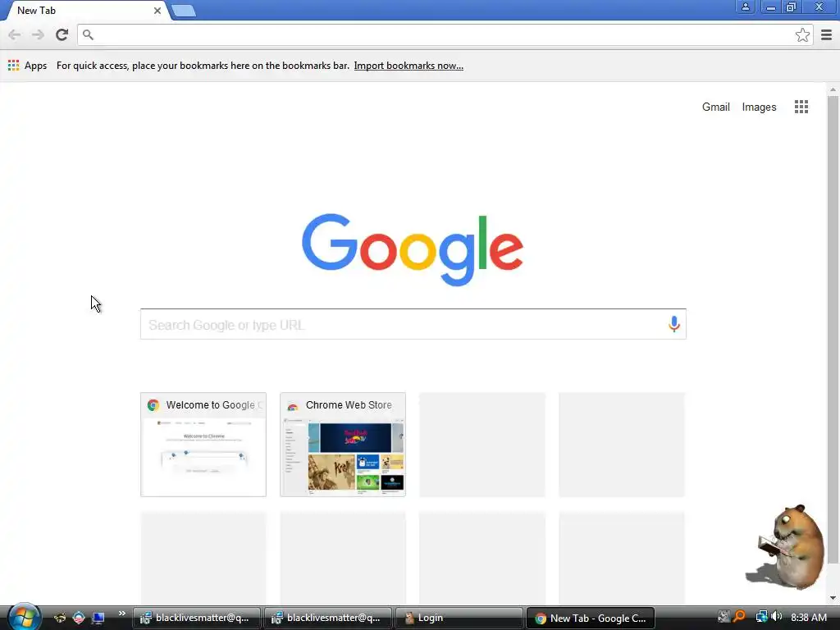Click the browser back arrow
This screenshot has width=840, height=630.
click(x=15, y=34)
